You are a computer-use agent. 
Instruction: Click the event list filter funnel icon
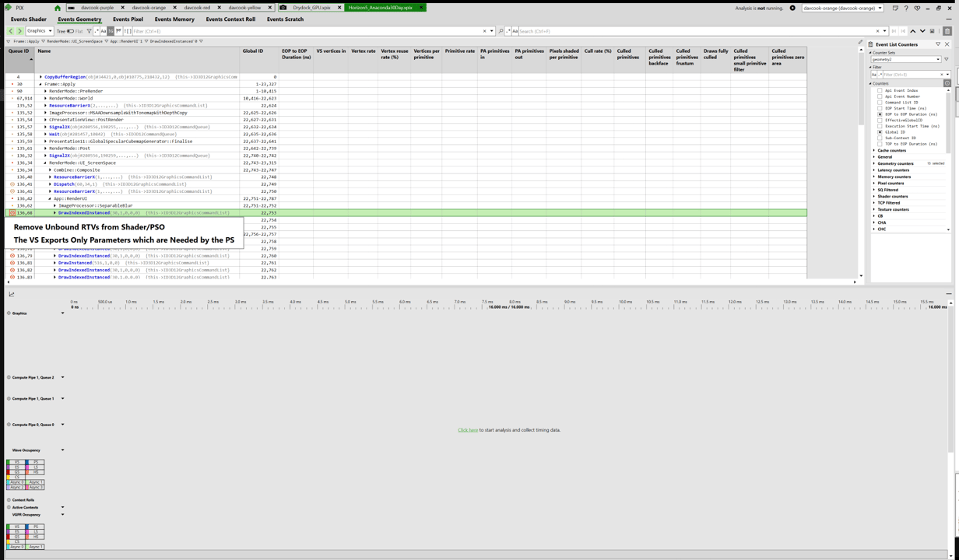pyautogui.click(x=89, y=31)
